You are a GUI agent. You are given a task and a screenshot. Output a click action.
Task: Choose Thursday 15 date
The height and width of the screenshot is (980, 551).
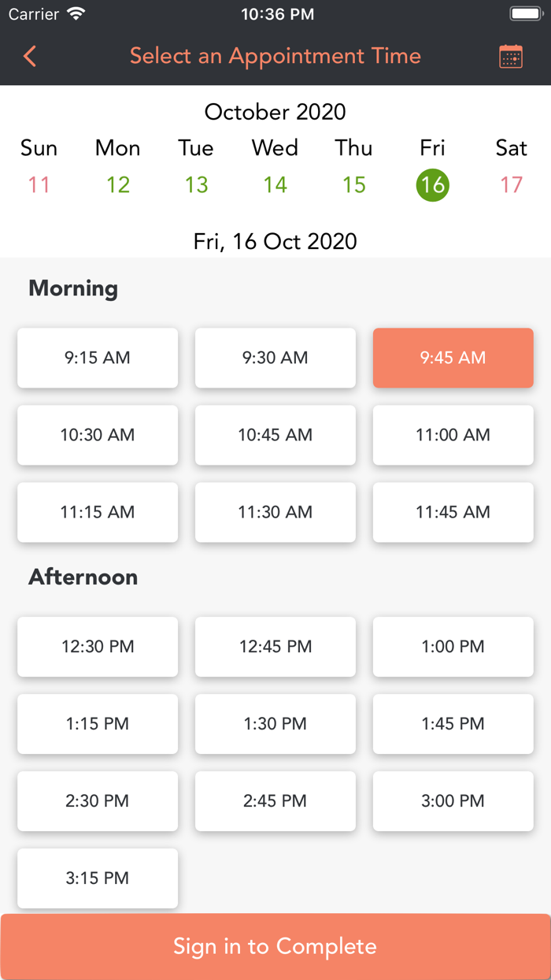click(353, 185)
